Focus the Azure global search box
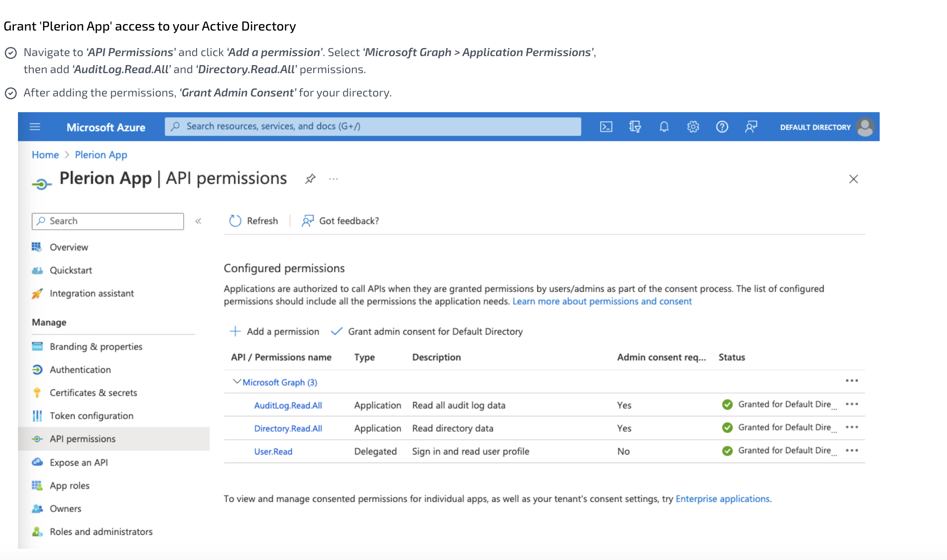 373,127
